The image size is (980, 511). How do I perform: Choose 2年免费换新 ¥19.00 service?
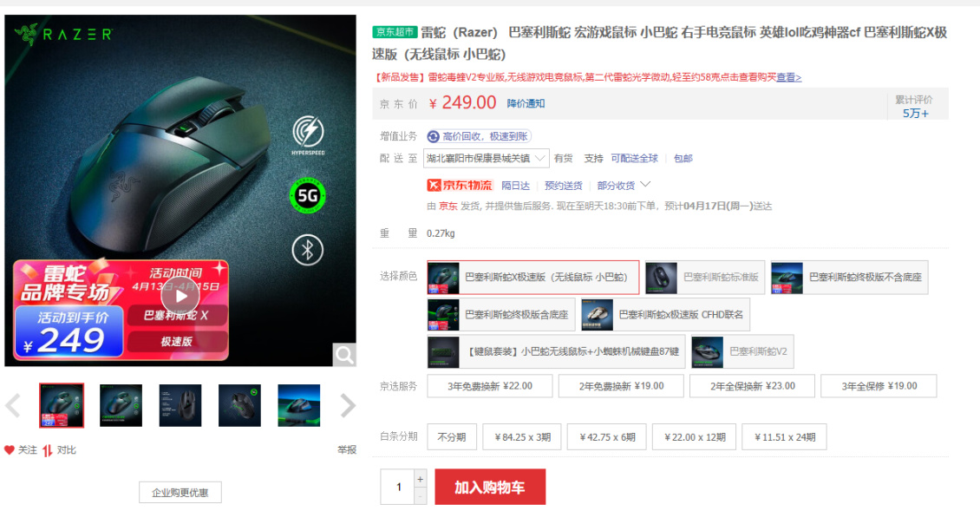621,386
